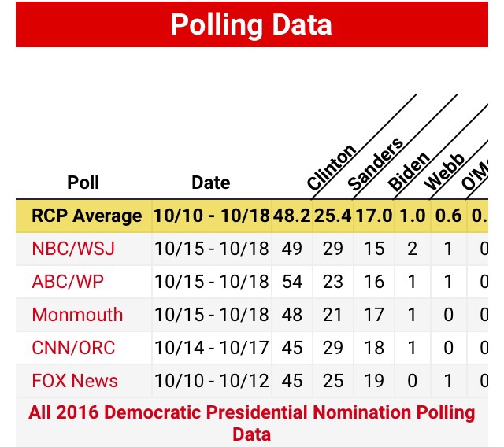Click the Clinton column header
Image resolution: width=504 pixels, height=447 pixels.
pyautogui.click(x=332, y=167)
